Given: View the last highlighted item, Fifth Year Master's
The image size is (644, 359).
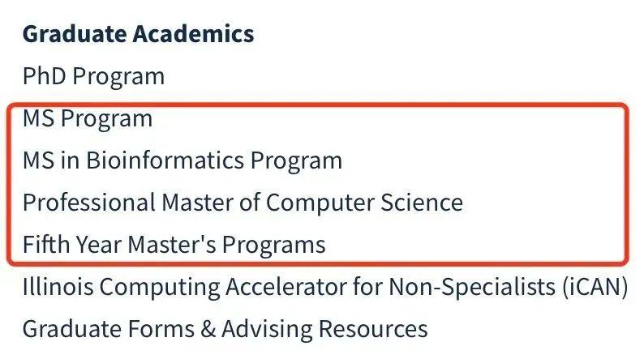Looking at the screenshot, I should (174, 245).
